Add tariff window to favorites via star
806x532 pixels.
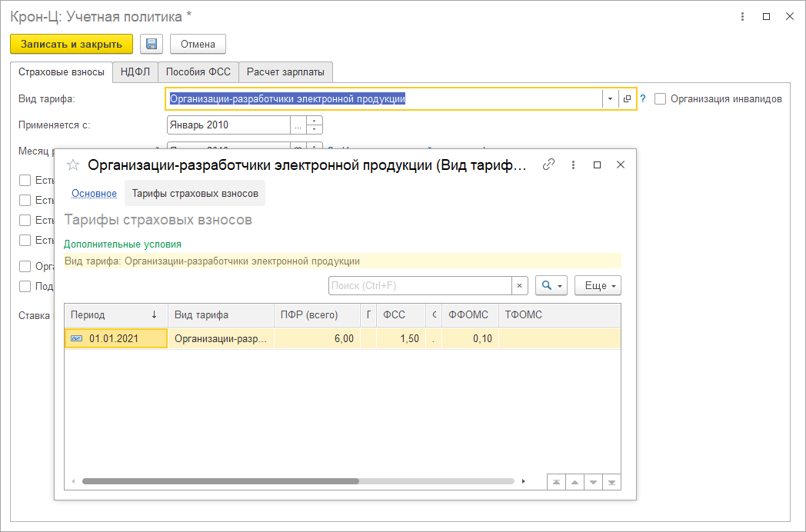pos(73,165)
